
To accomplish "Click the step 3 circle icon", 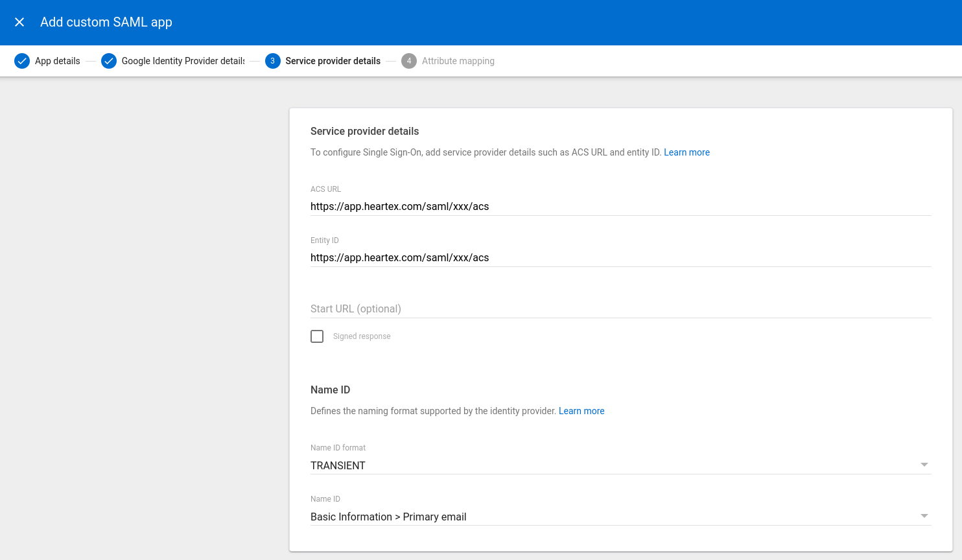I will pos(272,61).
